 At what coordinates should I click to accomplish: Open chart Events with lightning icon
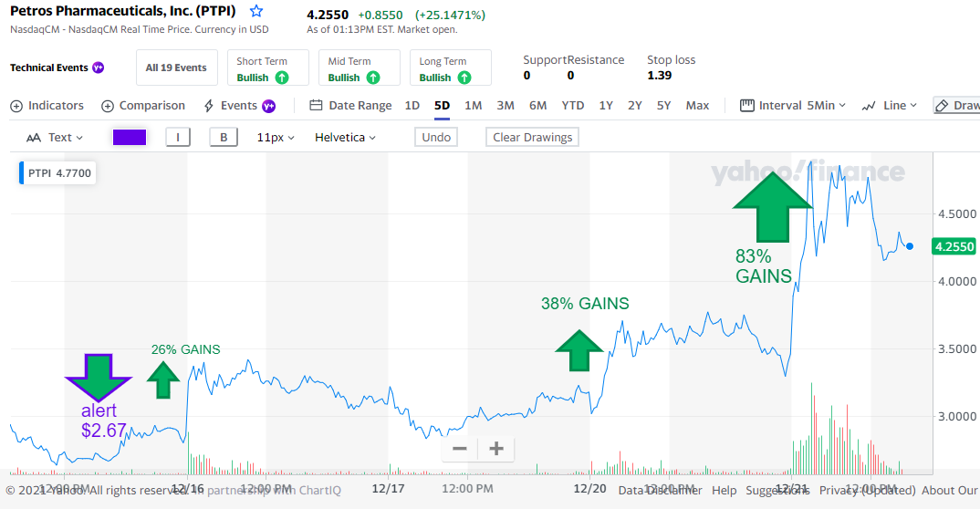tap(230, 106)
